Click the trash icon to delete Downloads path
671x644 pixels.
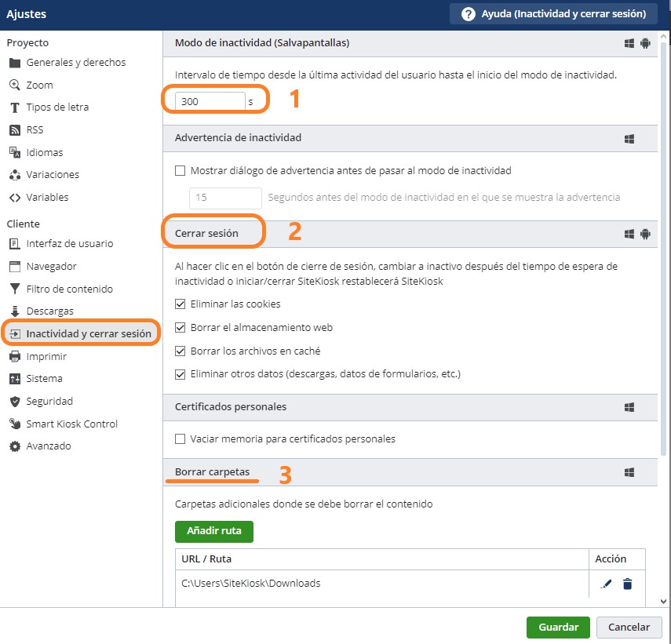click(627, 584)
